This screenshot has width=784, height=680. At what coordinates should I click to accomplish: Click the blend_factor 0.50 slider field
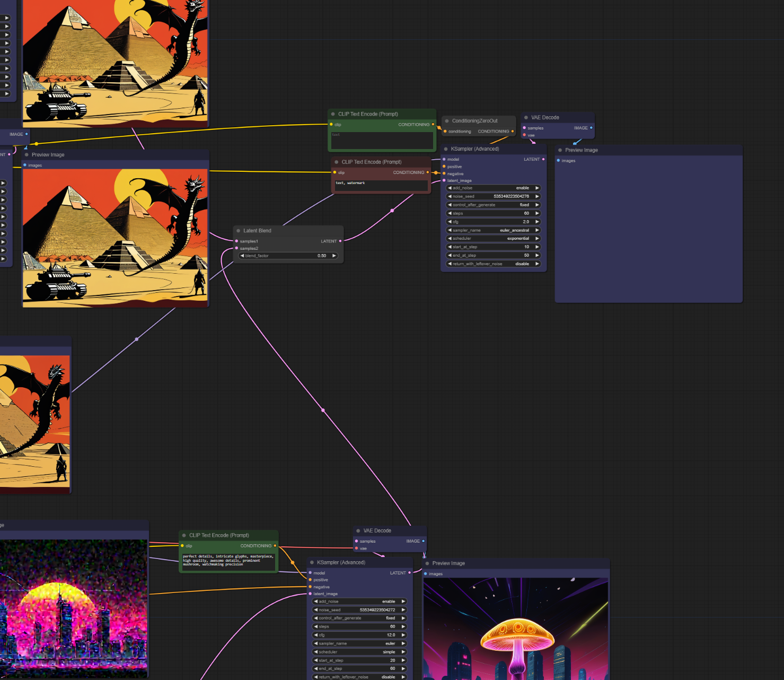coord(288,256)
